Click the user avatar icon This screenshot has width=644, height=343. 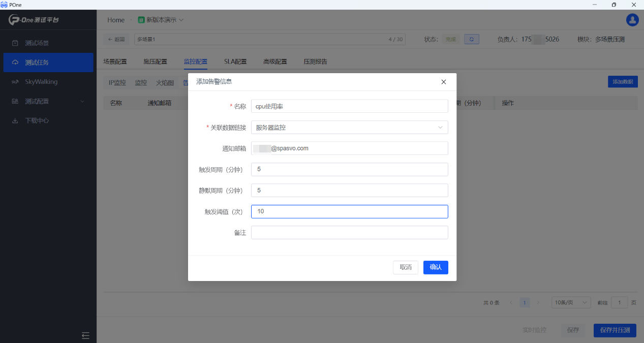click(x=632, y=20)
